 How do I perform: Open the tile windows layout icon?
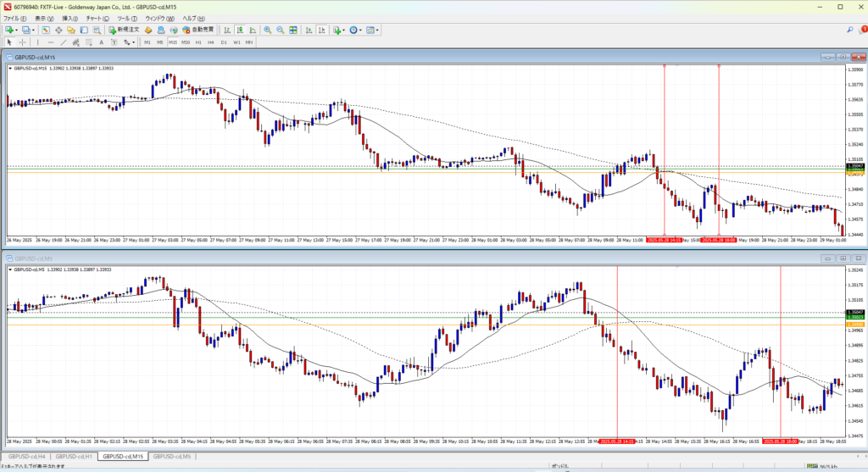click(x=293, y=30)
